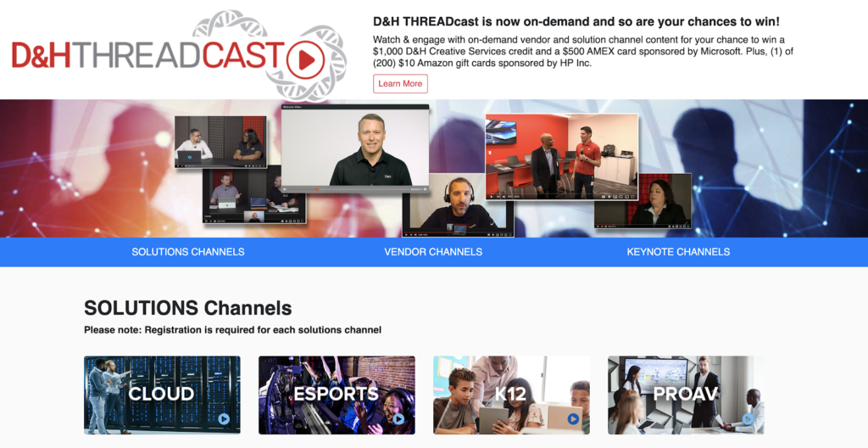
Task: Open the ESPORTS solutions channel card
Action: click(337, 395)
